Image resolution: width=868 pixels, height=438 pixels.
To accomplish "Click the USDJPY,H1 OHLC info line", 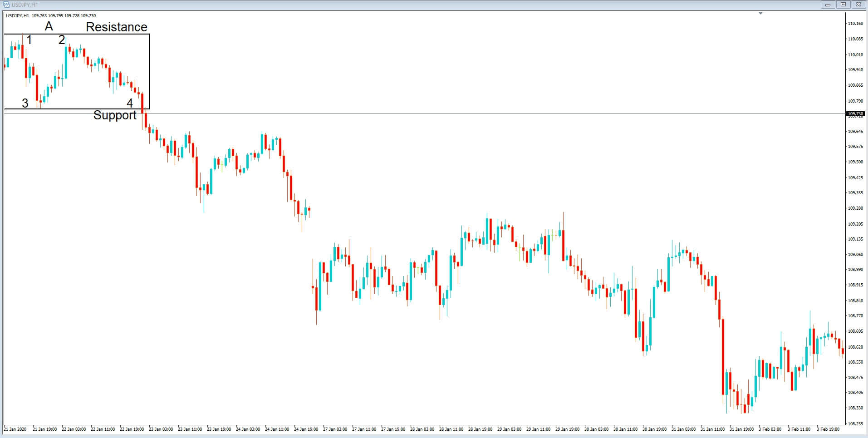I will click(x=51, y=16).
